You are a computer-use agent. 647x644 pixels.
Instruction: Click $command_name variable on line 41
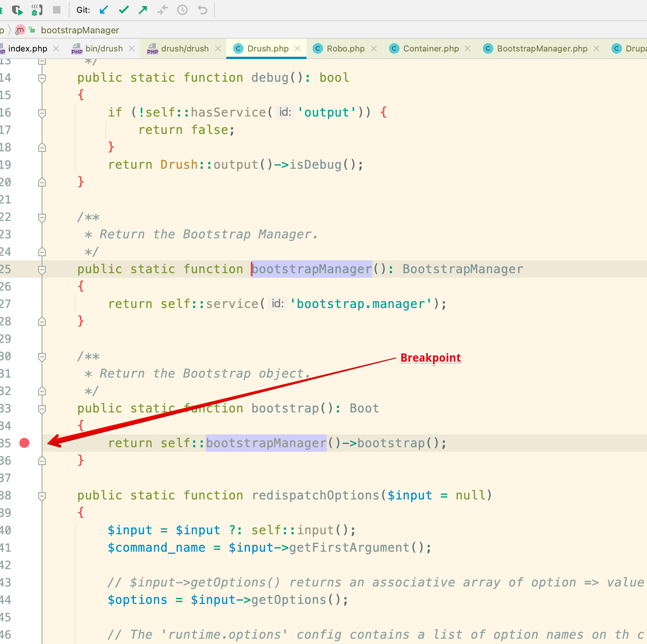[156, 548]
